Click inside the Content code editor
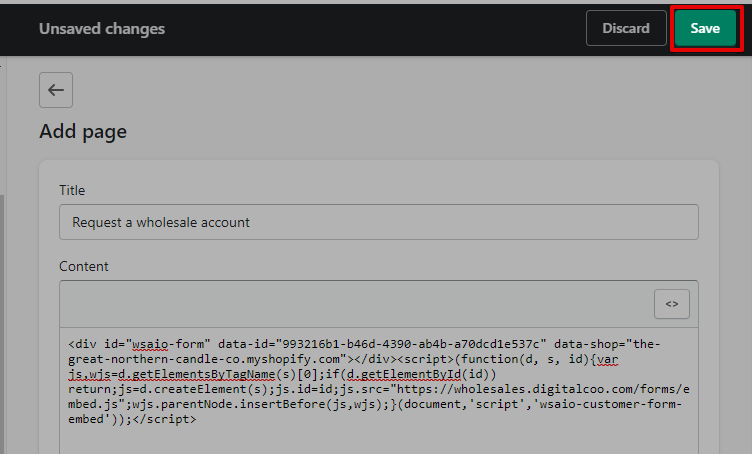The height and width of the screenshot is (454, 752). (378, 391)
